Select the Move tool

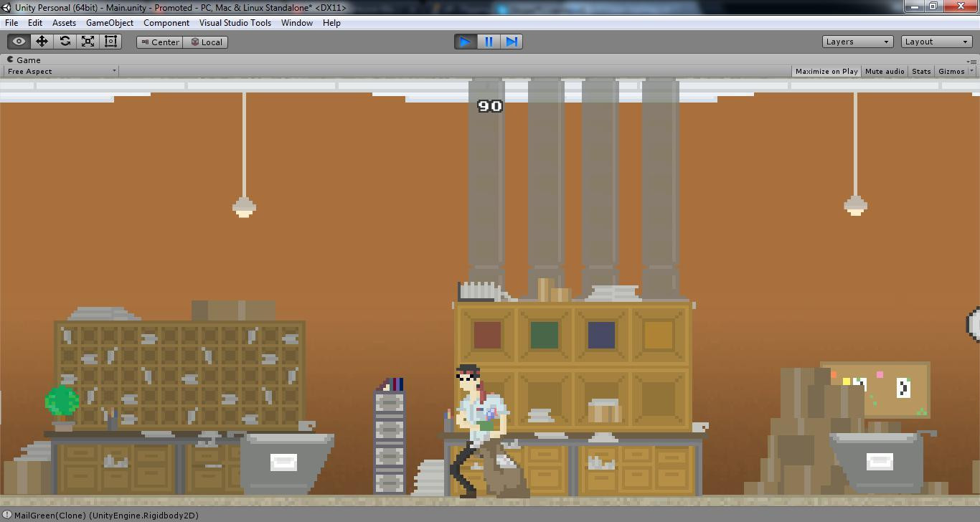(42, 42)
